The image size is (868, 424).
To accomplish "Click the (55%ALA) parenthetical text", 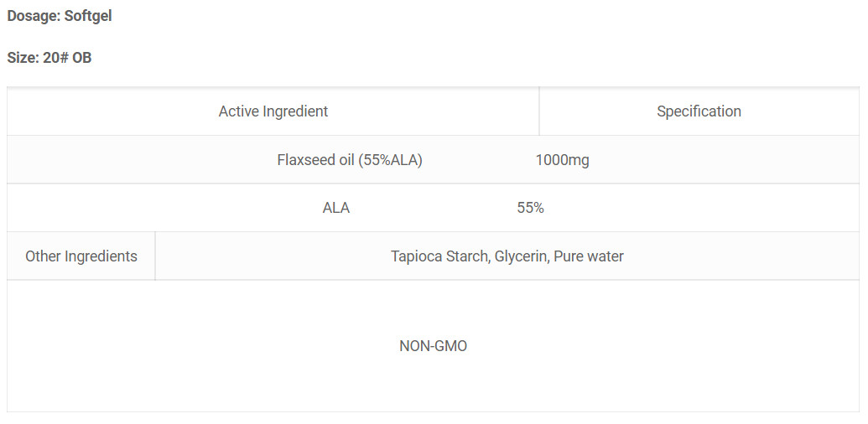I will click(390, 160).
